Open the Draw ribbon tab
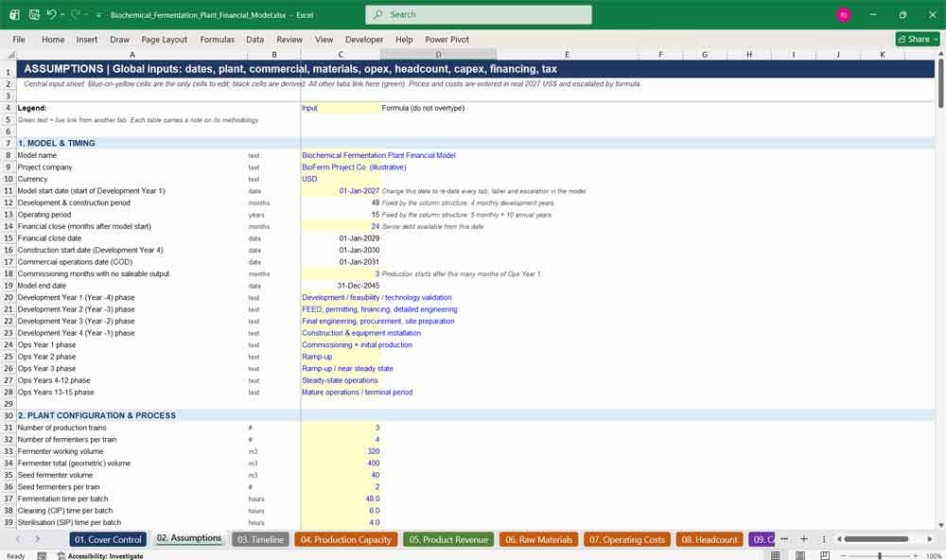This screenshot has width=946, height=560. (x=119, y=39)
